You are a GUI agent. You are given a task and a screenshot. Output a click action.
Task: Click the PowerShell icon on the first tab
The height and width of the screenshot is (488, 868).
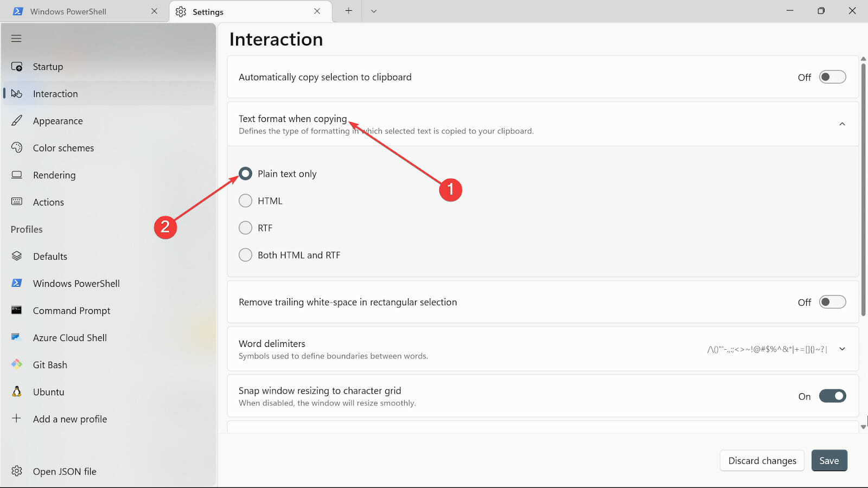click(18, 11)
